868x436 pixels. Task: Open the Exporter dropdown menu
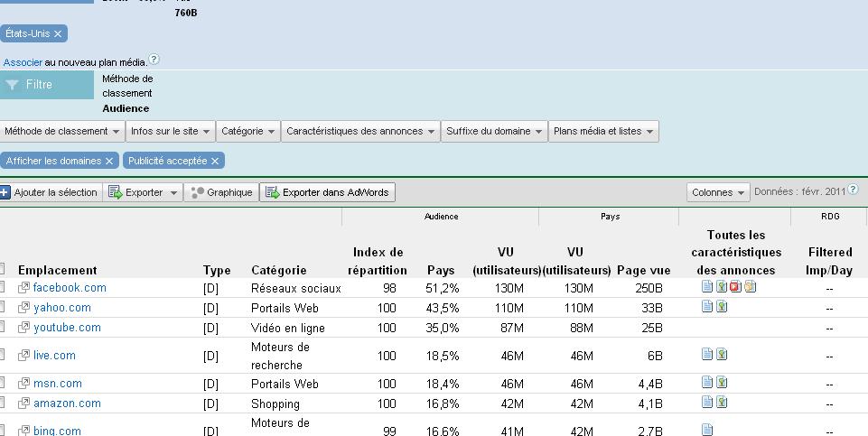coord(143,192)
